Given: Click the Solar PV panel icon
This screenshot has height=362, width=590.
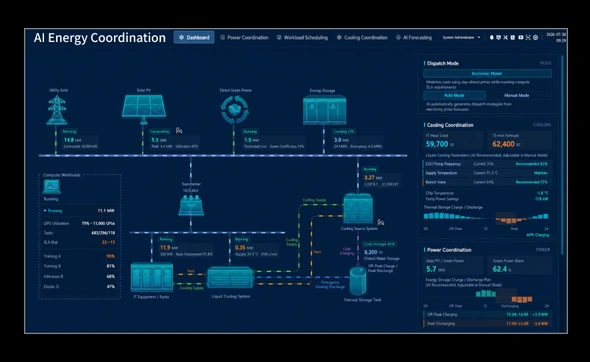Looking at the screenshot, I should coord(144,109).
